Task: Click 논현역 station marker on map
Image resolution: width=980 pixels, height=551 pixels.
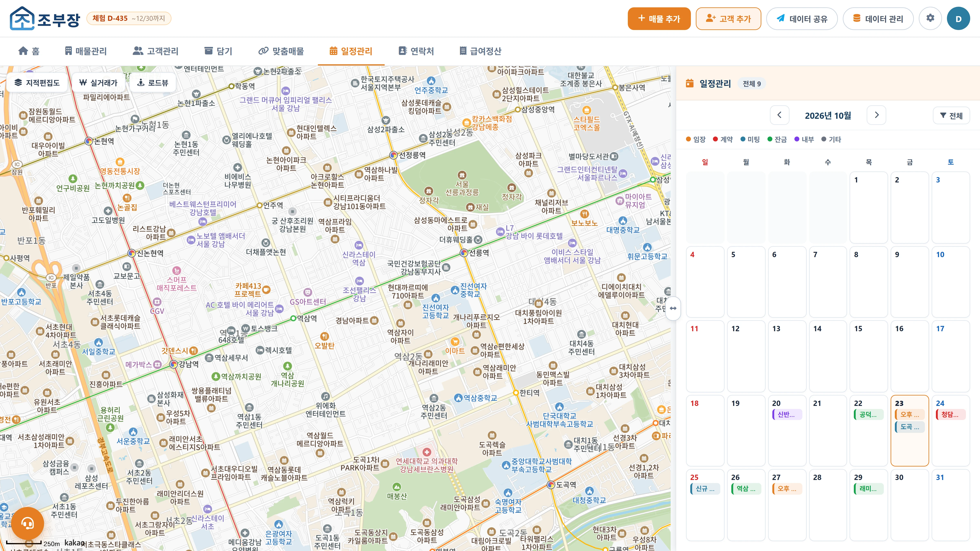Action: (x=89, y=141)
